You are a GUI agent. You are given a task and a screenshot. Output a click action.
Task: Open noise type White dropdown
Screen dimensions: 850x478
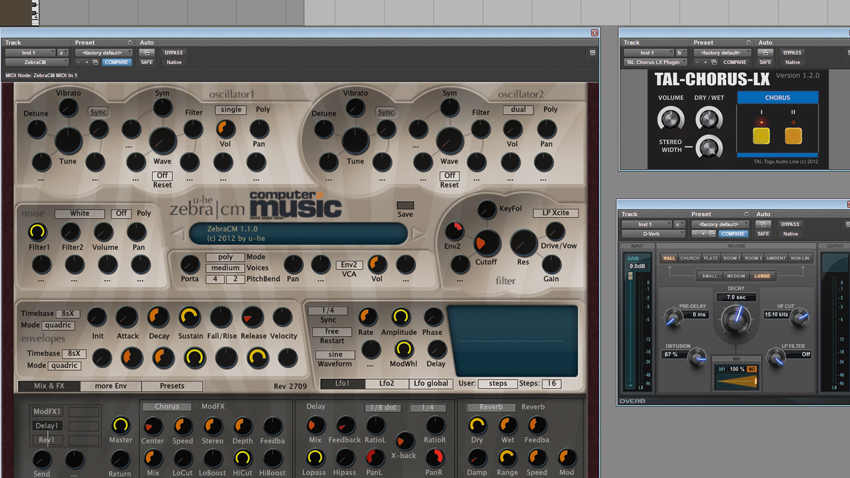pyautogui.click(x=80, y=214)
